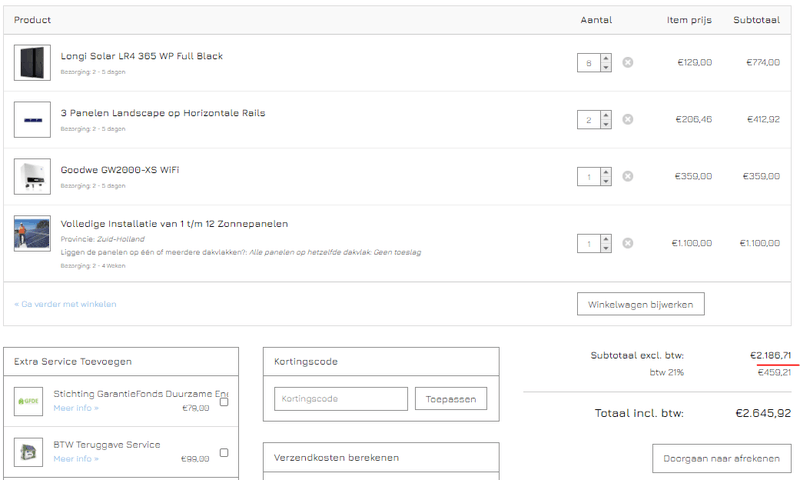The image size is (800, 480).
Task: Increase quantity of Goodwe GW2000-XS WiFi
Action: click(x=606, y=172)
